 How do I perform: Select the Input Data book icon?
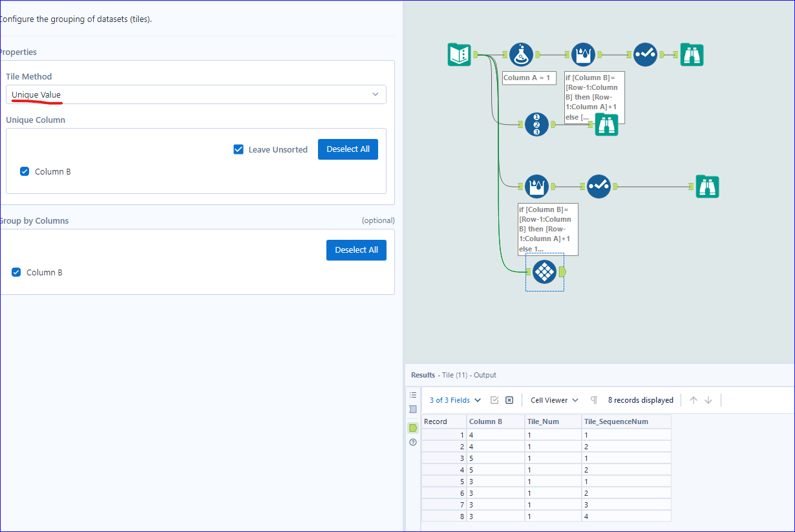click(x=460, y=54)
